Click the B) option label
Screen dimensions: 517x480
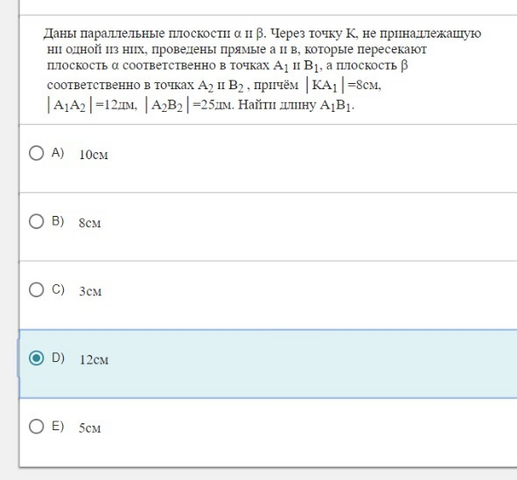58,221
